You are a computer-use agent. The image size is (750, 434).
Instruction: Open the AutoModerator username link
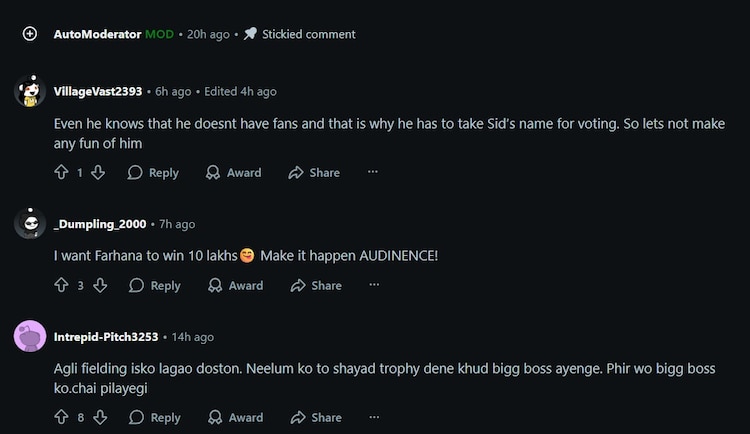click(97, 34)
